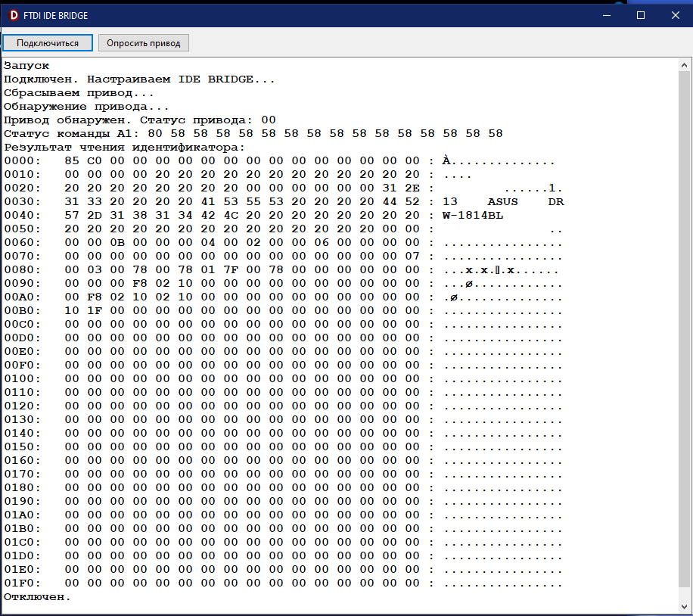Minimize the FTDI IDE BRIDGE window
Screen dimensions: 693x616
click(x=607, y=15)
